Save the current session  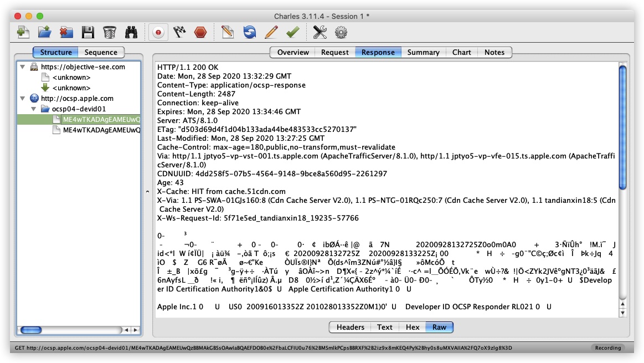click(x=88, y=32)
